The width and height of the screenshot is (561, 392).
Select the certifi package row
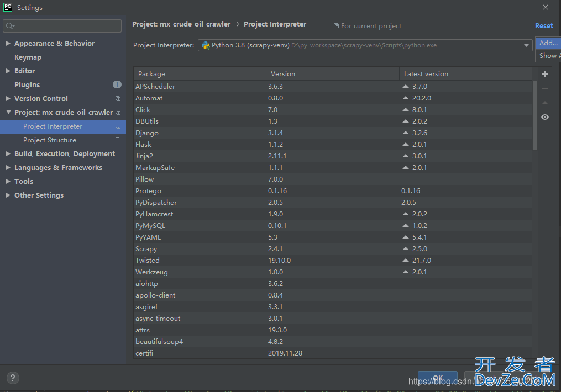pos(333,353)
